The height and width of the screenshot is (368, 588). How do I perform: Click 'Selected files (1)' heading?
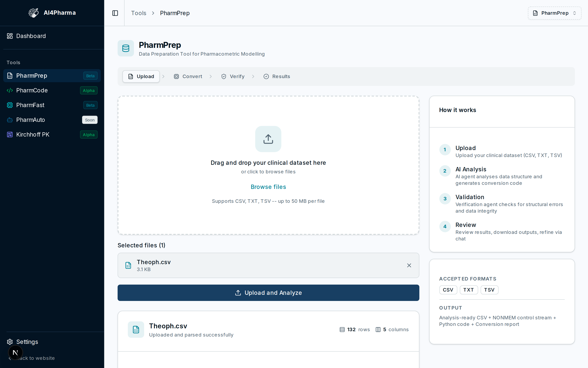tap(141, 245)
